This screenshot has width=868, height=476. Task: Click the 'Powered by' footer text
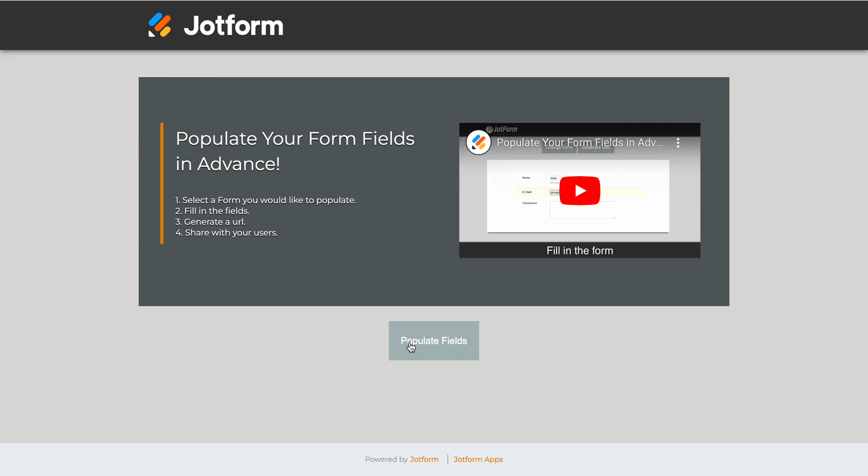[386, 459]
